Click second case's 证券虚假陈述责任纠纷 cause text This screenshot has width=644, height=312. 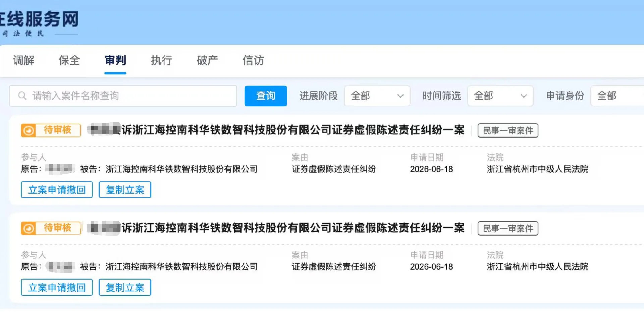(x=334, y=267)
